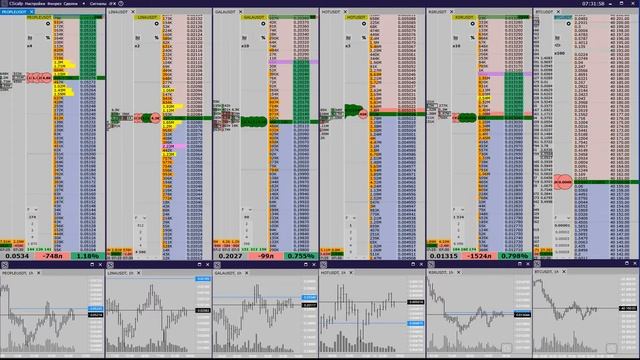Open chart settings icon above BTCUSDT 1h chart
Image resolution: width=640 pixels, height=360 pixels.
pos(538,264)
